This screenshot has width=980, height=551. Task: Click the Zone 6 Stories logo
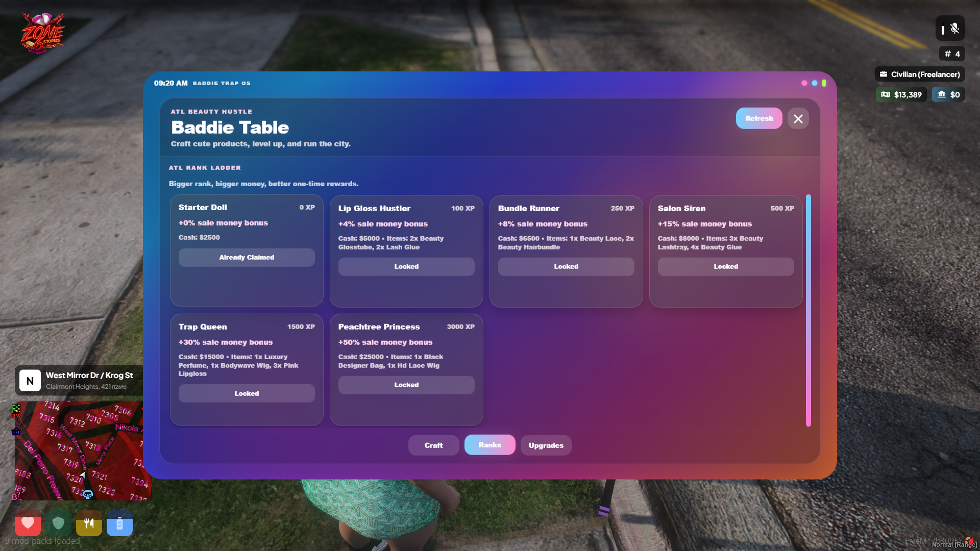click(x=43, y=33)
